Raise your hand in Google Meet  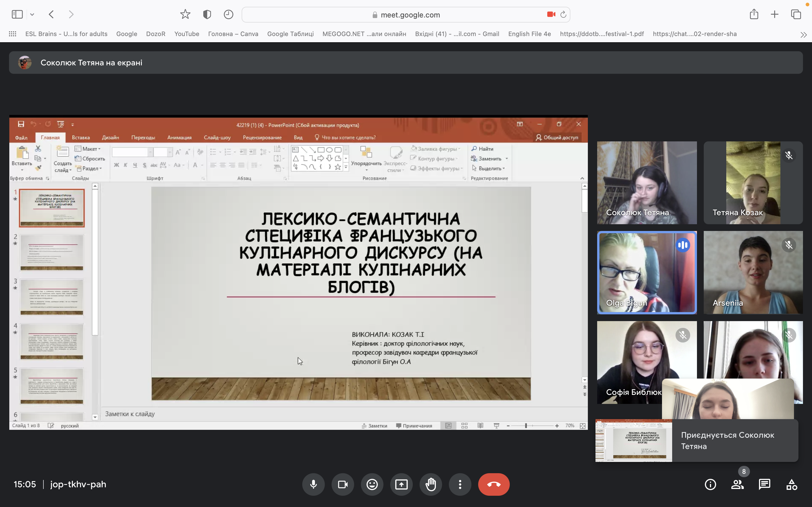pyautogui.click(x=431, y=484)
